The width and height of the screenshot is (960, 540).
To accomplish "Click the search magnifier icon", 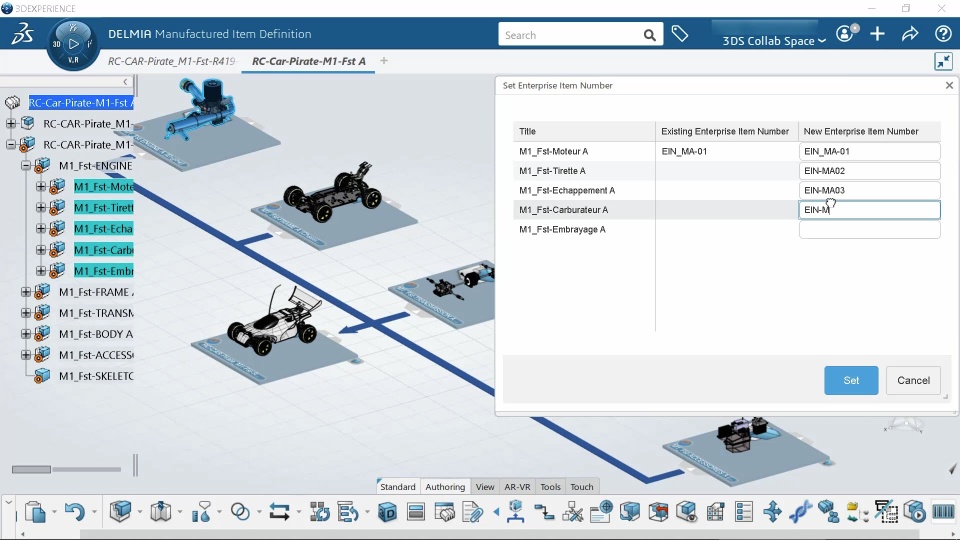I will pos(650,36).
